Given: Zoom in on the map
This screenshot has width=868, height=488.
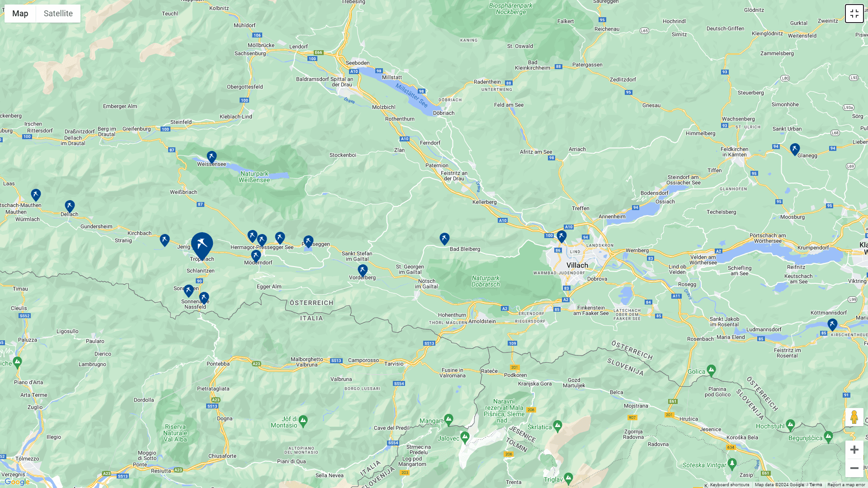Looking at the screenshot, I should click(x=854, y=450).
